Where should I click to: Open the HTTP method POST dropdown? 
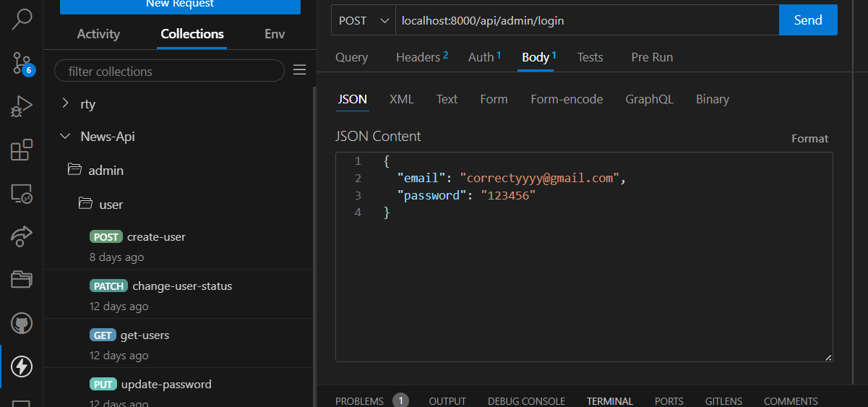(x=364, y=20)
